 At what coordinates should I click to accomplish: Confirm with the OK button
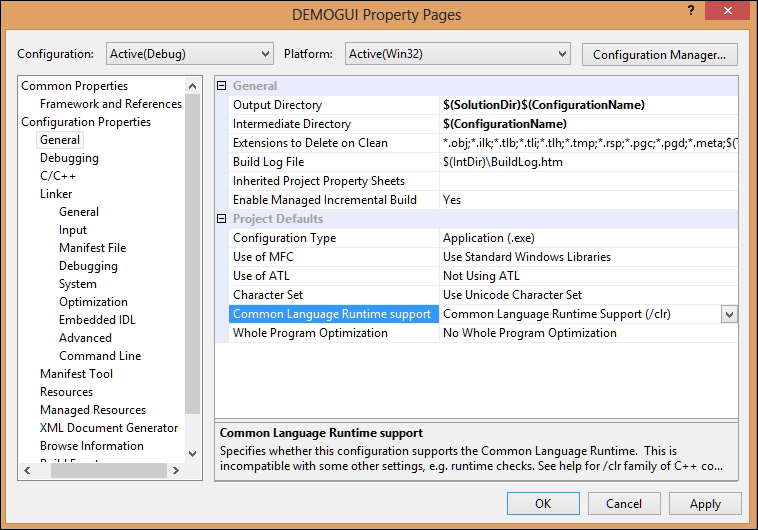pyautogui.click(x=543, y=504)
